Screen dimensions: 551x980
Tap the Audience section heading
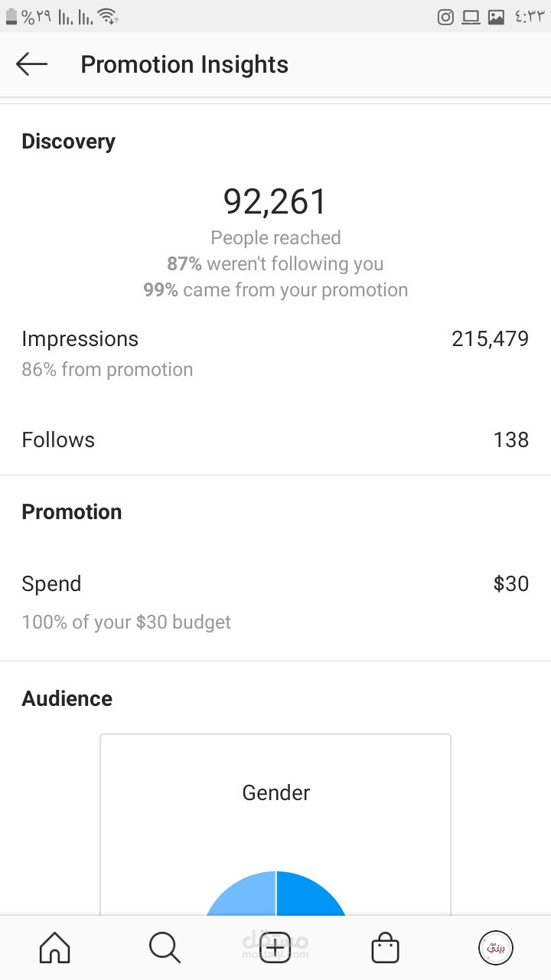coord(67,698)
